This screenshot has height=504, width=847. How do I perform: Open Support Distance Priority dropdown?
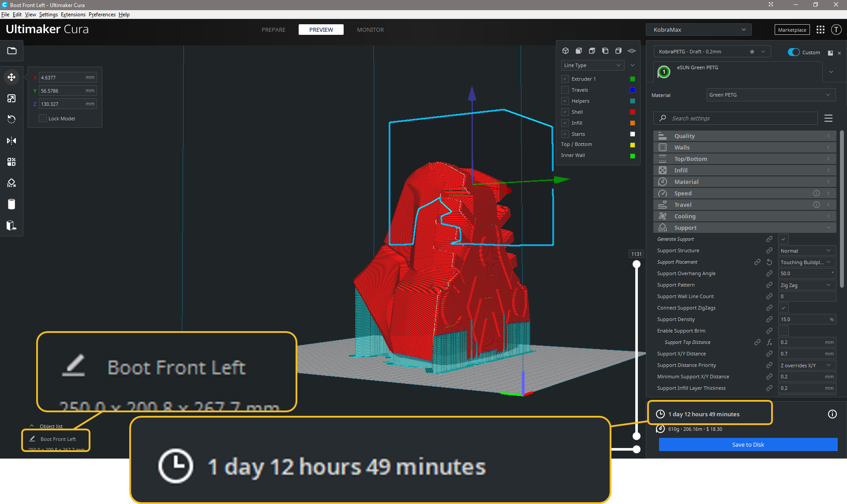point(807,365)
